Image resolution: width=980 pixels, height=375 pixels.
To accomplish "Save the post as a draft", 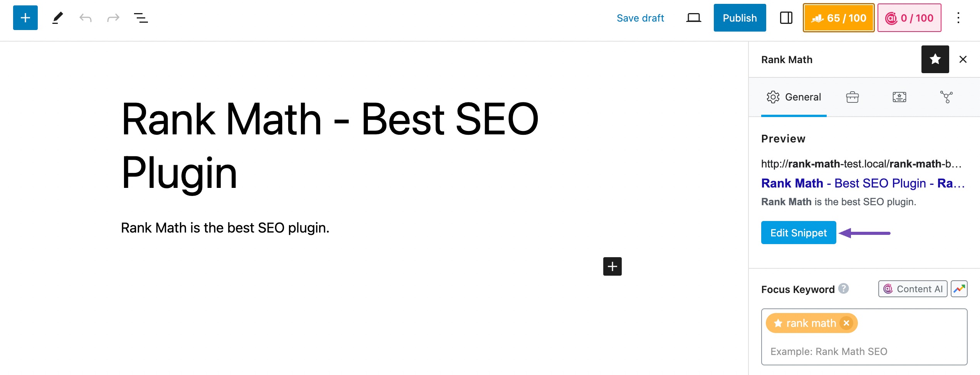I will pos(641,18).
